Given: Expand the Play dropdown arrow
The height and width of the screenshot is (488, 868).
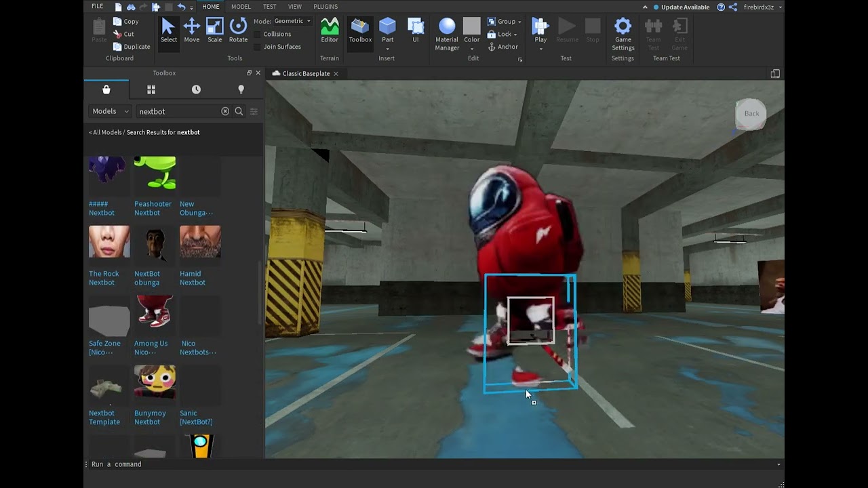Looking at the screenshot, I should pos(540,49).
